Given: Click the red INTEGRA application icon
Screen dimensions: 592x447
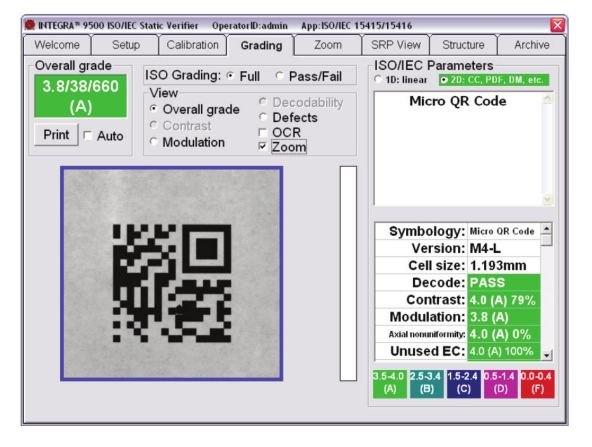Looking at the screenshot, I should point(30,25).
